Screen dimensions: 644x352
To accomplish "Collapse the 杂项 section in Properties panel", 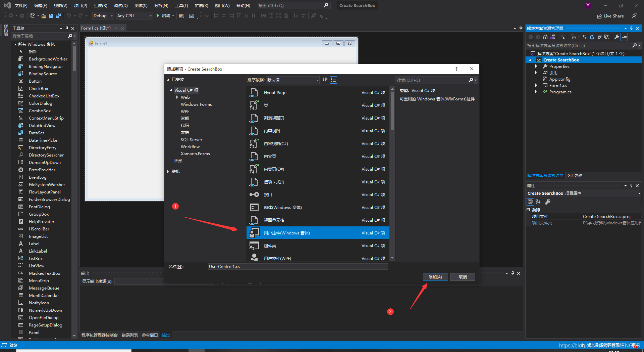I will pos(528,210).
